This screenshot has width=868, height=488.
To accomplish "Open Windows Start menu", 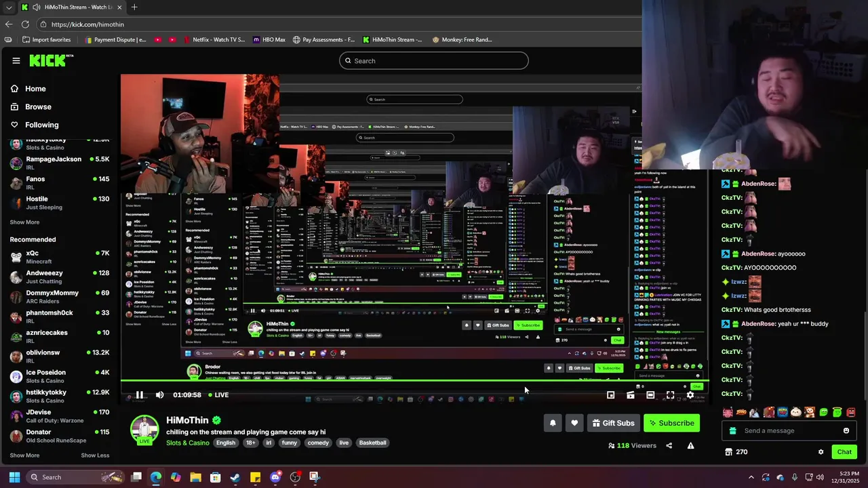I will [14, 477].
